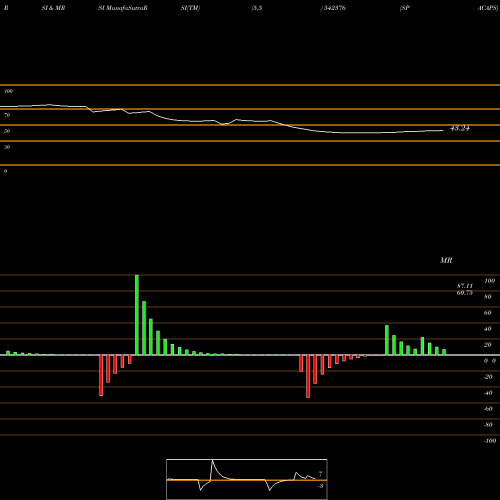Screen dimensions: 500x500
Task: Click the MR axis label 80
Action: tap(488, 297)
